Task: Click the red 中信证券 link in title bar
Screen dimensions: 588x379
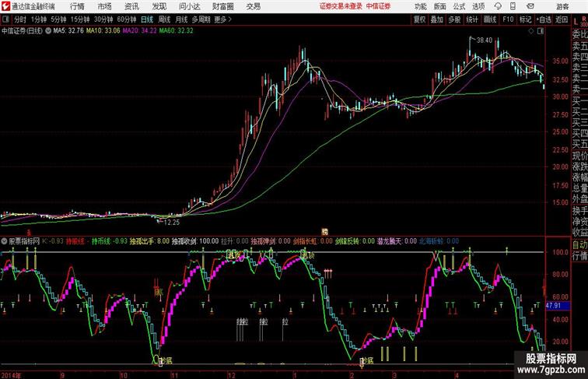Action: coord(378,6)
